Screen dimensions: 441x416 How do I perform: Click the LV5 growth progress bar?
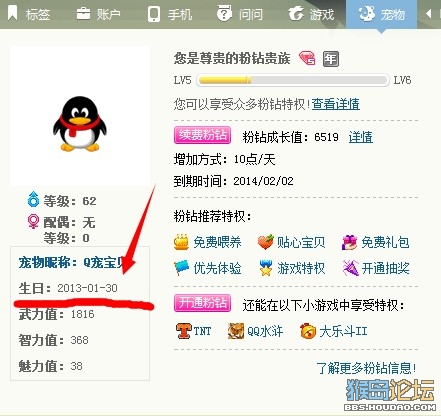tap(293, 80)
